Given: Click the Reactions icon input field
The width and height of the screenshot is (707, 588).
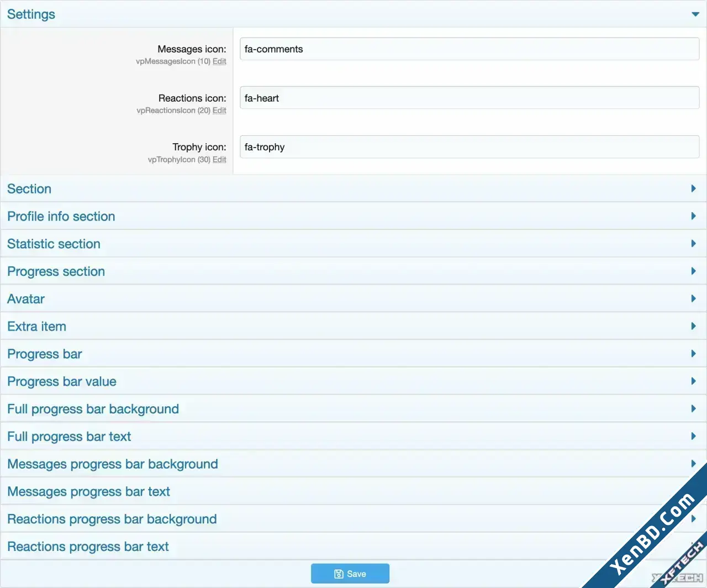Looking at the screenshot, I should click(469, 98).
